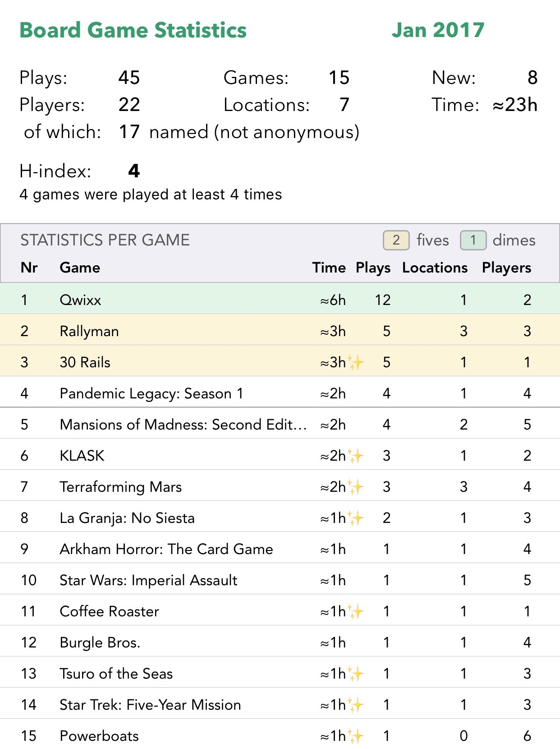Click the Players column header

(506, 268)
